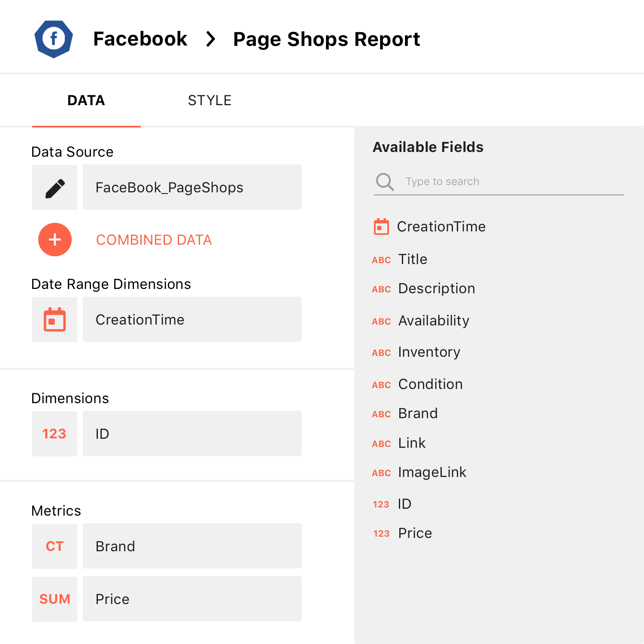This screenshot has height=644, width=644.
Task: Choose Brand in Available Fields list
Action: 418,413
